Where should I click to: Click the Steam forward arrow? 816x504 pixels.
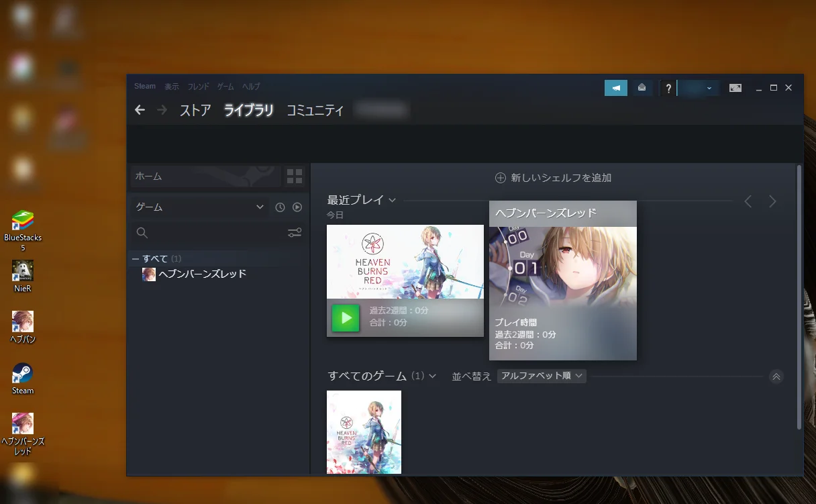(162, 110)
